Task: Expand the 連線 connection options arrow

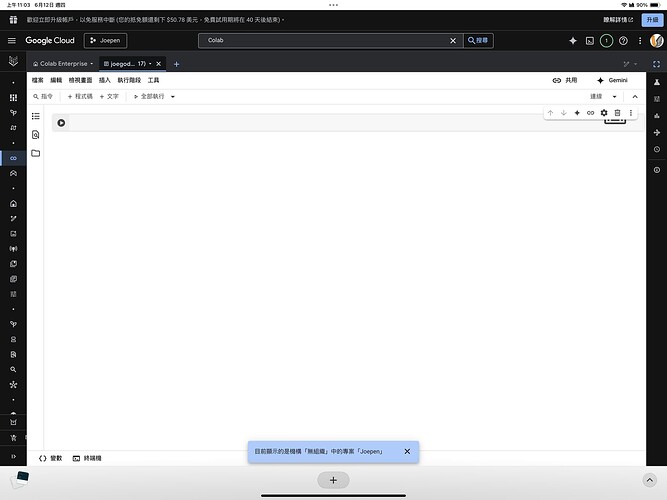Action: [614, 97]
